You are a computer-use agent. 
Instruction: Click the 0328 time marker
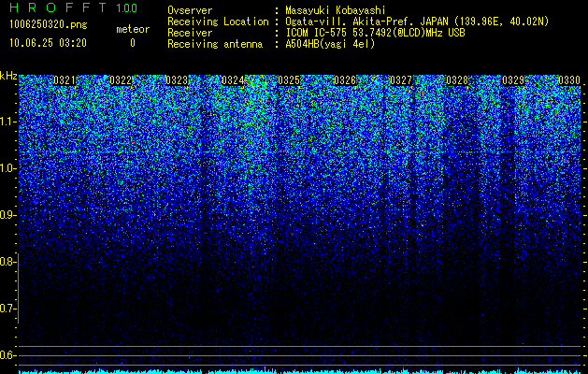pos(457,80)
